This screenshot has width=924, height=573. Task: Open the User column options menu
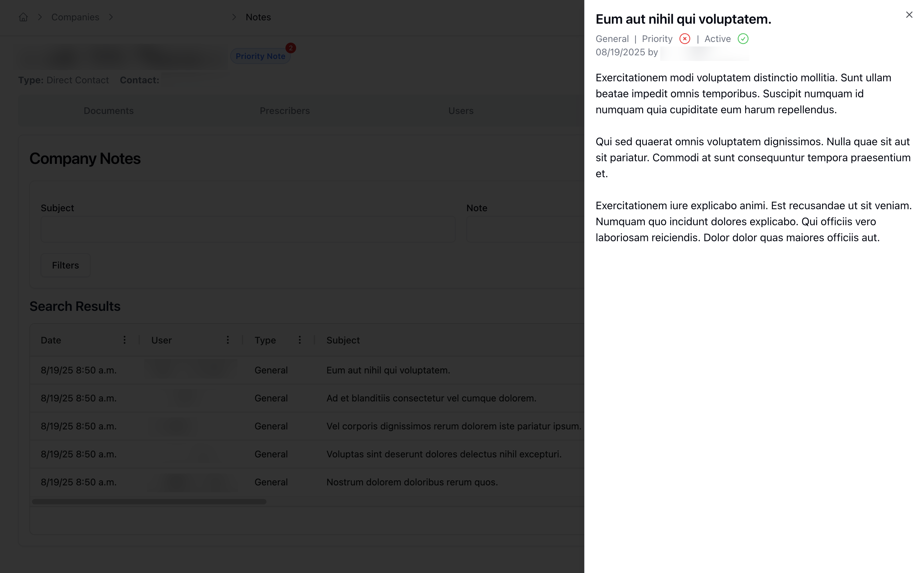pyautogui.click(x=228, y=340)
